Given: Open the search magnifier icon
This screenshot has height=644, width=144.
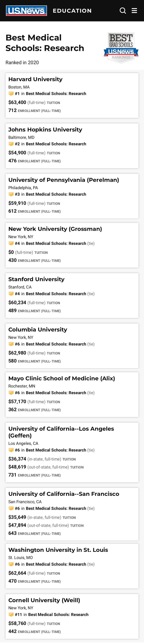Looking at the screenshot, I should click(123, 10).
